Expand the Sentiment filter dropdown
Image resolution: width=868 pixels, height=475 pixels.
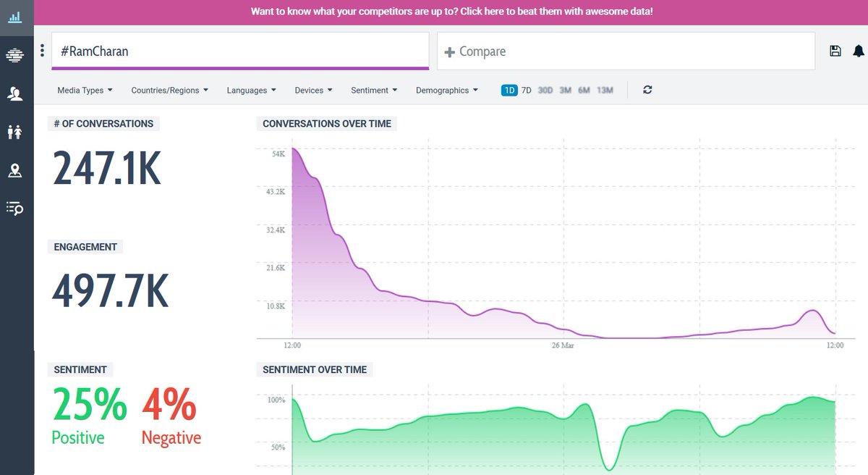click(374, 91)
